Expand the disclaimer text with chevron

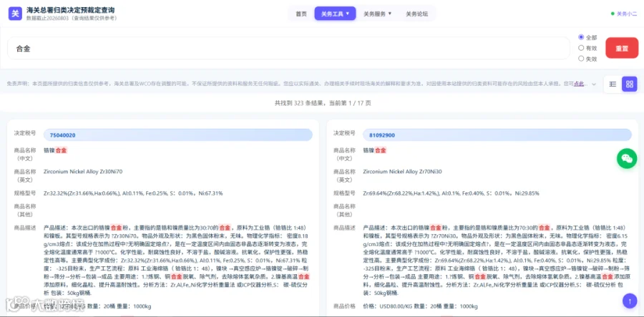pos(593,84)
